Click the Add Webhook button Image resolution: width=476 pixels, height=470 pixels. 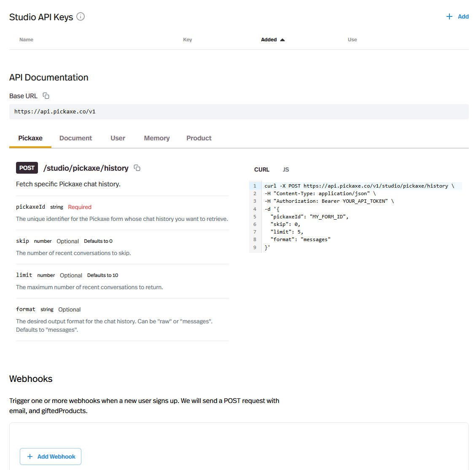[51, 457]
